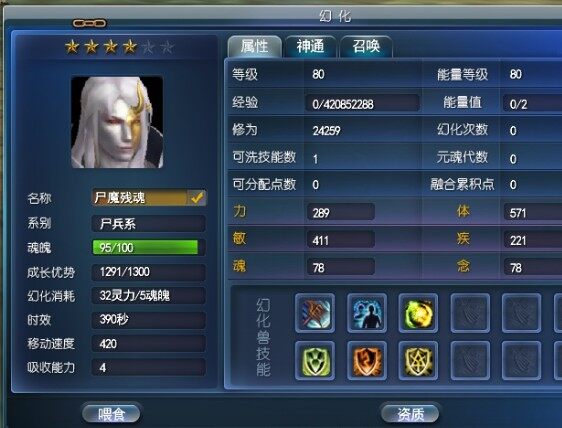Select the green shield skill icon

coord(315,361)
